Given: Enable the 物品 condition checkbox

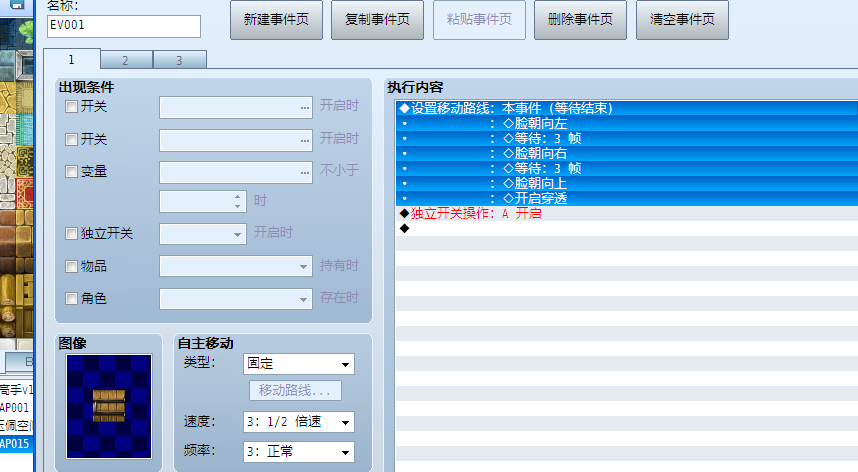Looking at the screenshot, I should (x=71, y=266).
